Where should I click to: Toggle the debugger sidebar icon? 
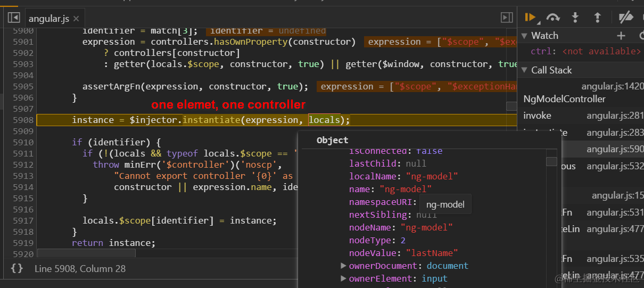[507, 18]
